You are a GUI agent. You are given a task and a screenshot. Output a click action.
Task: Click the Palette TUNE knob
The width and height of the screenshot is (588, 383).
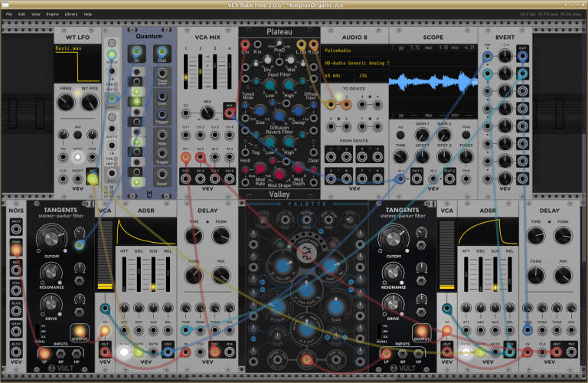[x=336, y=307]
